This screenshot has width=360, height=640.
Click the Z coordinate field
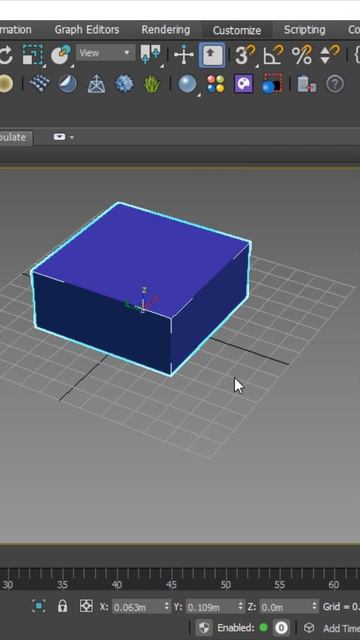pyautogui.click(x=285, y=607)
